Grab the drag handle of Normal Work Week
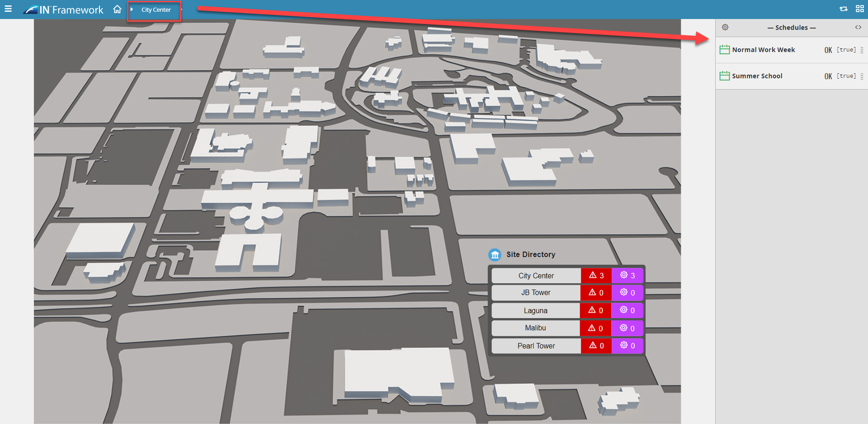Image resolution: width=868 pixels, height=424 pixels. pyautogui.click(x=862, y=50)
